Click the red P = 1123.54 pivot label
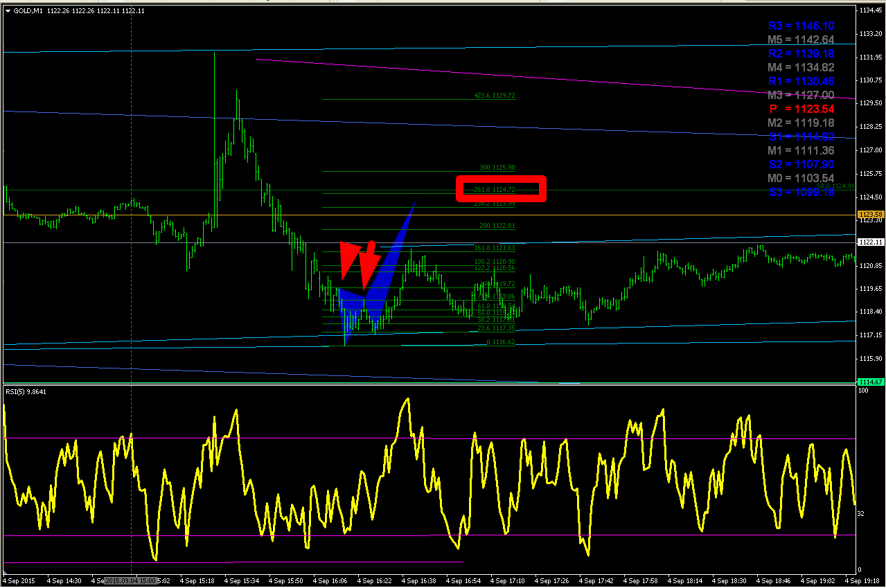Screen dimensions: 886x588 click(x=801, y=109)
